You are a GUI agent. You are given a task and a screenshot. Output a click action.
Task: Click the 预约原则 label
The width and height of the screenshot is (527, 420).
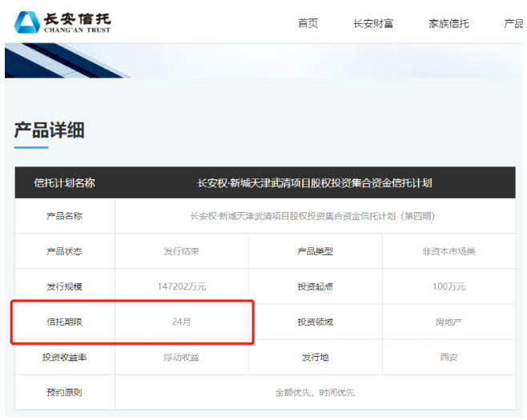click(64, 392)
